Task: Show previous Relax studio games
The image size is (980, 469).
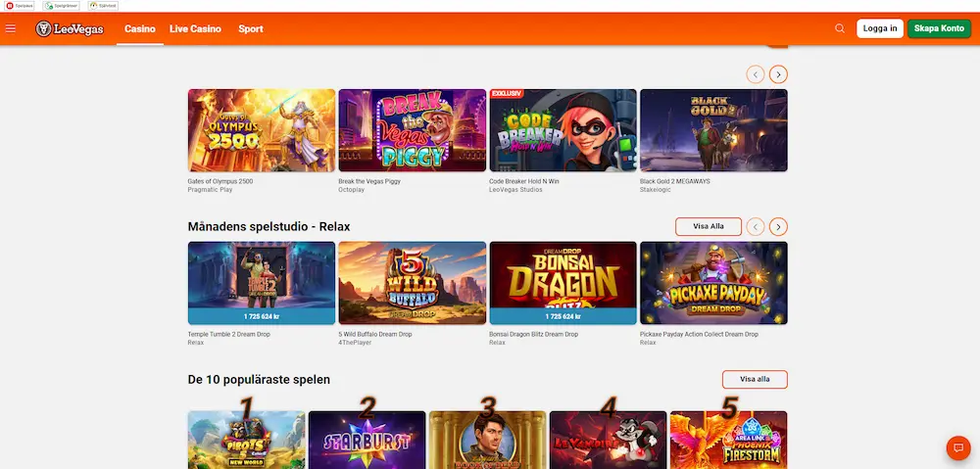Action: [x=755, y=227]
